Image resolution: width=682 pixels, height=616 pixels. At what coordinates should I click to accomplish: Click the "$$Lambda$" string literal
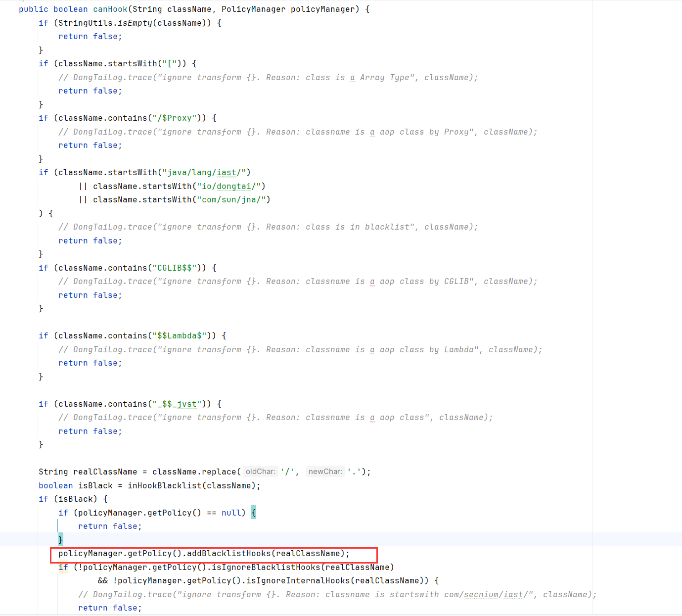179,336
